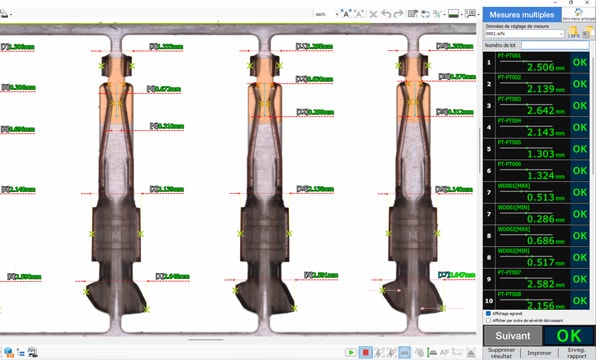Image resolution: width=596 pixels, height=360 pixels.
Task: Open the zoom percentage dropdown
Action: (337, 14)
